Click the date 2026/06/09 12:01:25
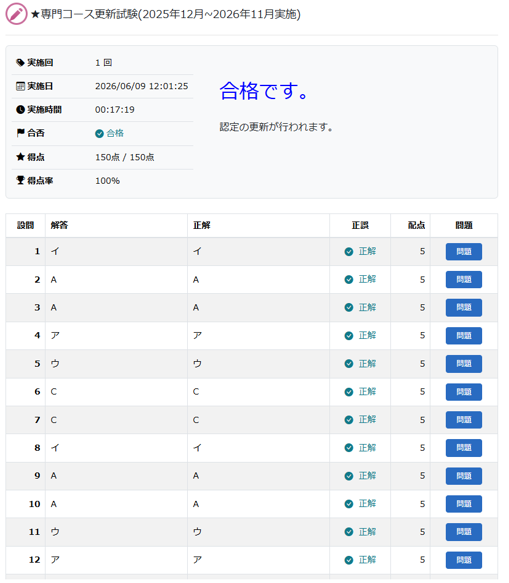 [x=142, y=86]
